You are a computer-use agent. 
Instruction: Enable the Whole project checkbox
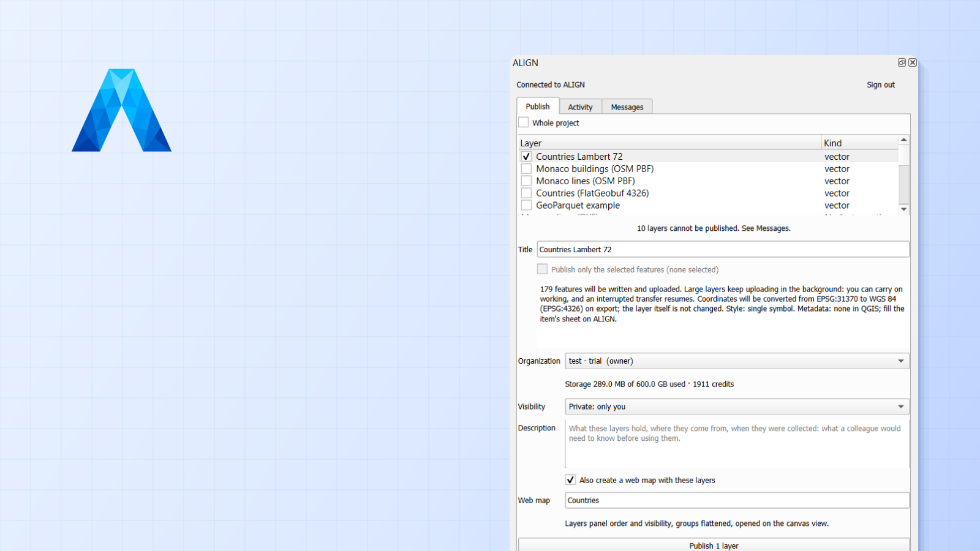point(524,122)
